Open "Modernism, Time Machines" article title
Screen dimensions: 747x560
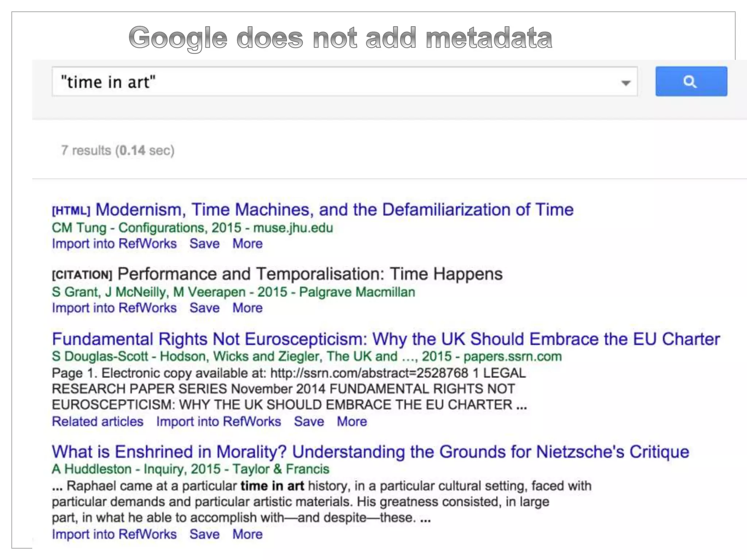click(334, 210)
